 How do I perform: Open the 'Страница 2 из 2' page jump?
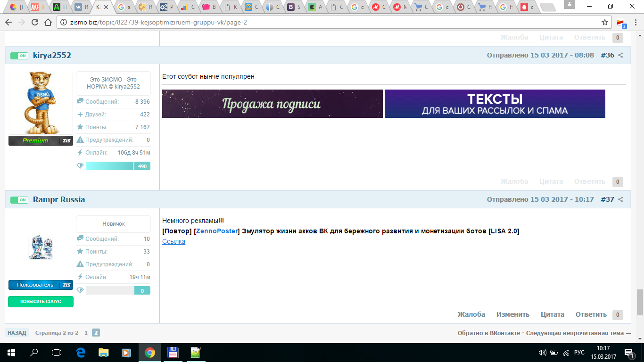pyautogui.click(x=57, y=333)
